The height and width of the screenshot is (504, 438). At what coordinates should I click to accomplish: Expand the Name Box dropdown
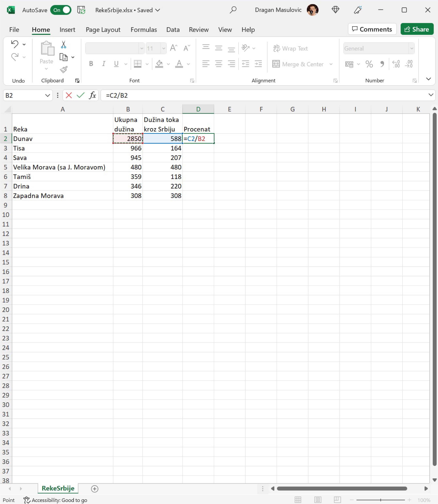point(47,95)
